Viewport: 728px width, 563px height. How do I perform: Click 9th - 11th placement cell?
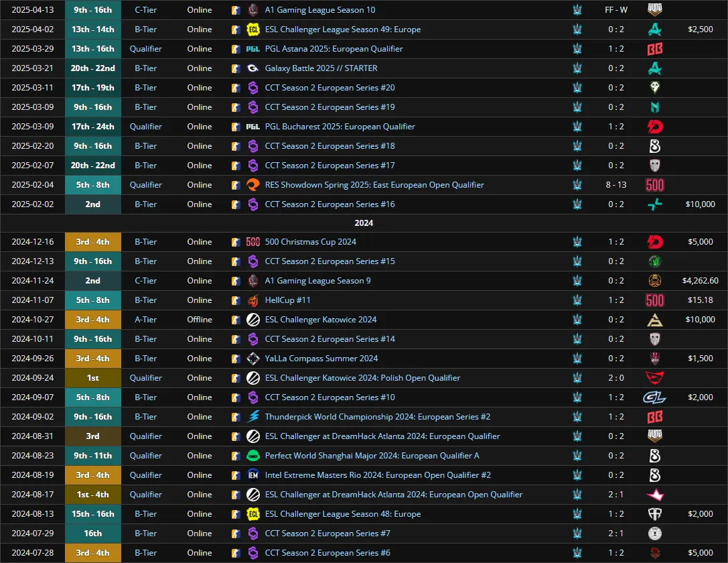point(93,456)
